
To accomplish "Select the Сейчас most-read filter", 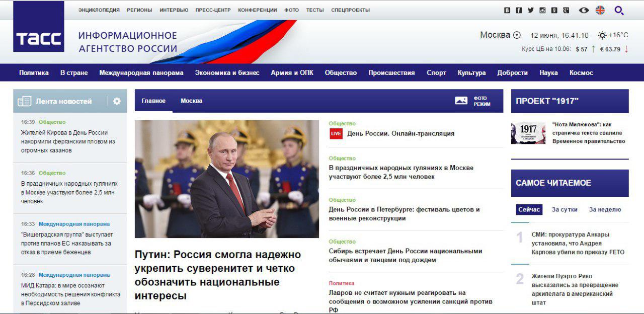I will (529, 209).
